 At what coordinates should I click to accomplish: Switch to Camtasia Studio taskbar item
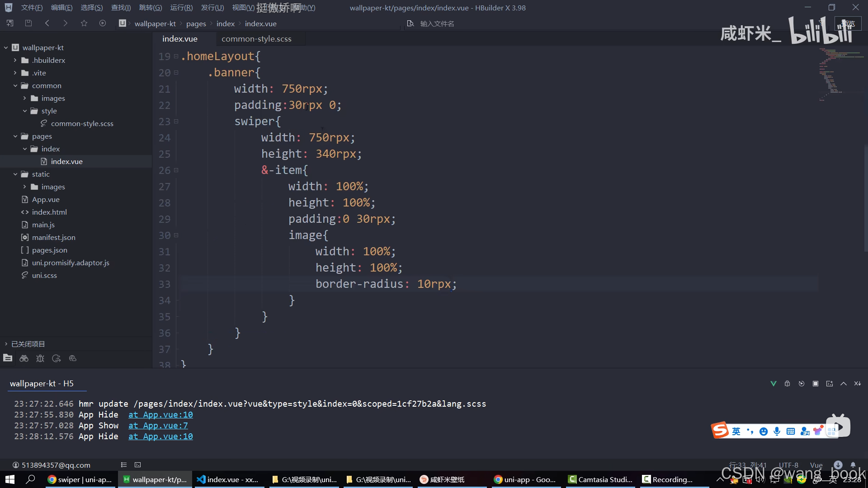[600, 479]
